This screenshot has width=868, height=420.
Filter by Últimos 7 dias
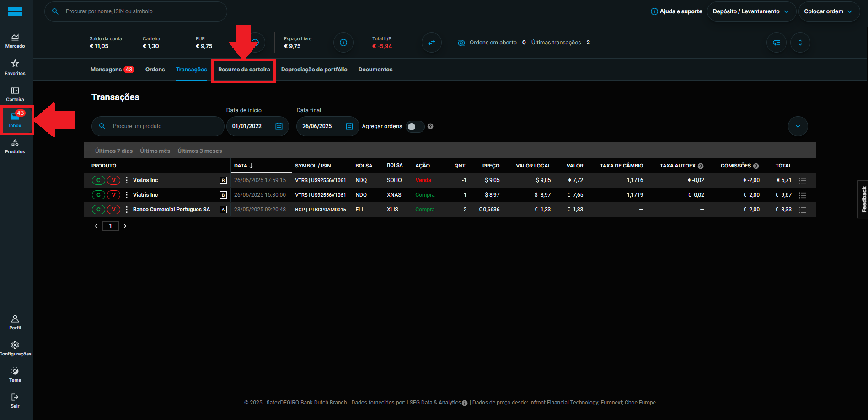[x=114, y=151]
